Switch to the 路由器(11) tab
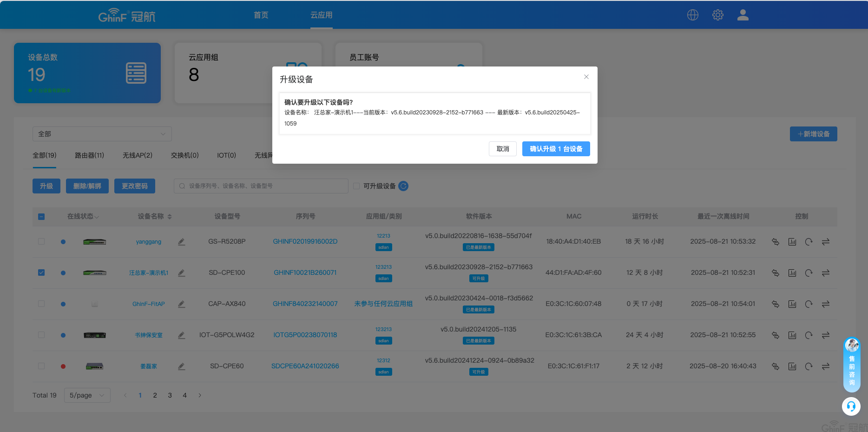The width and height of the screenshot is (868, 432). pos(89,155)
